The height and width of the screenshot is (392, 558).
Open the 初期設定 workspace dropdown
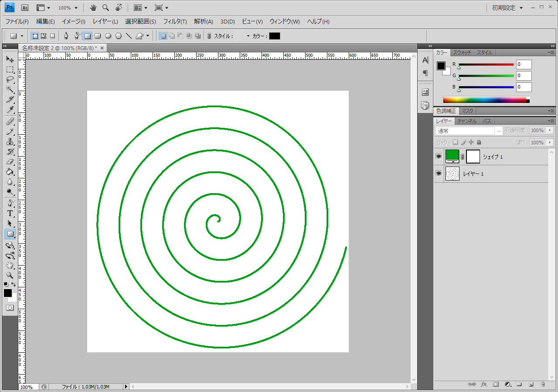[508, 8]
